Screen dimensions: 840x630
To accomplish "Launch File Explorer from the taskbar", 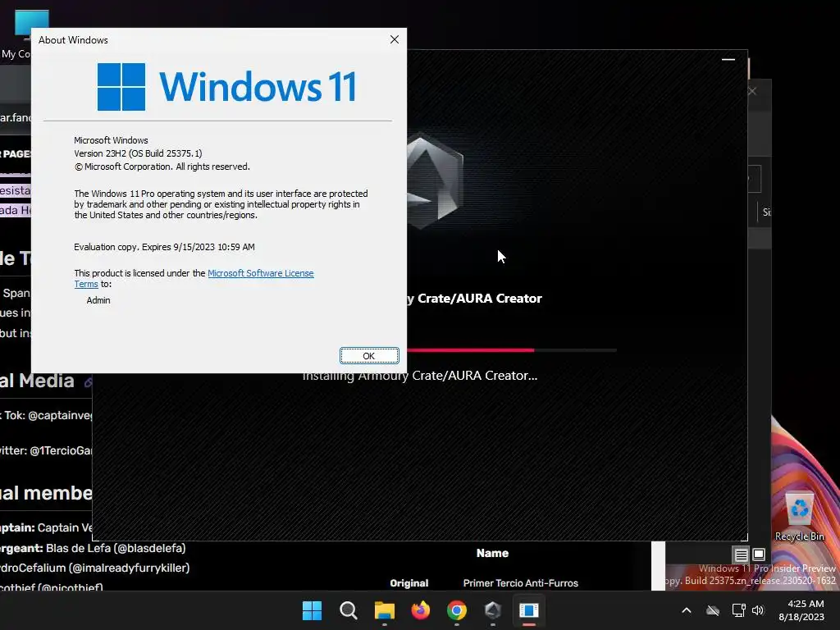I will point(384,610).
